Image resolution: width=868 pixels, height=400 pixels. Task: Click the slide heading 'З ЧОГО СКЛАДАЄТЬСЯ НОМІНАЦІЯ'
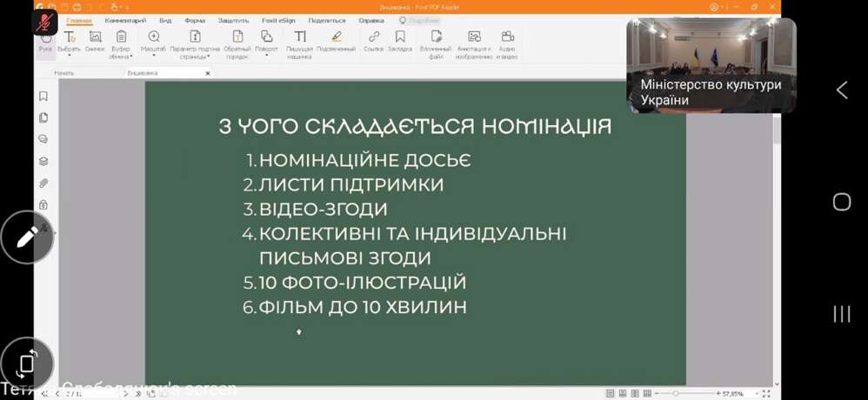click(415, 127)
